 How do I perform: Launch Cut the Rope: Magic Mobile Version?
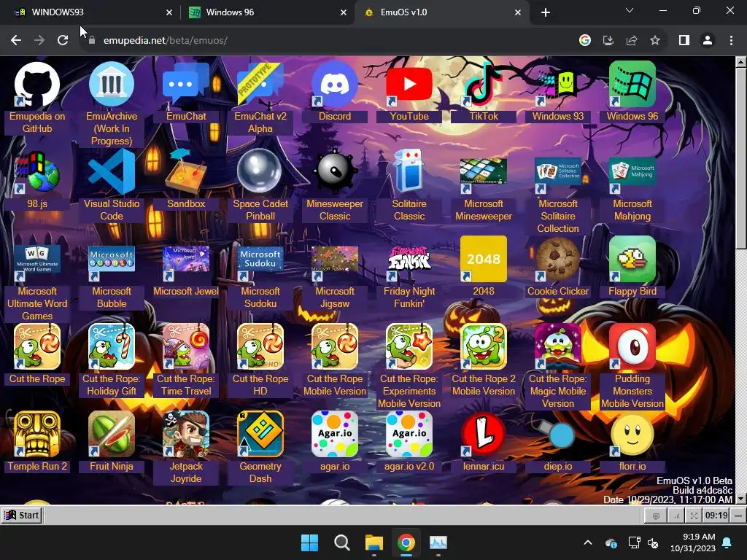click(557, 347)
